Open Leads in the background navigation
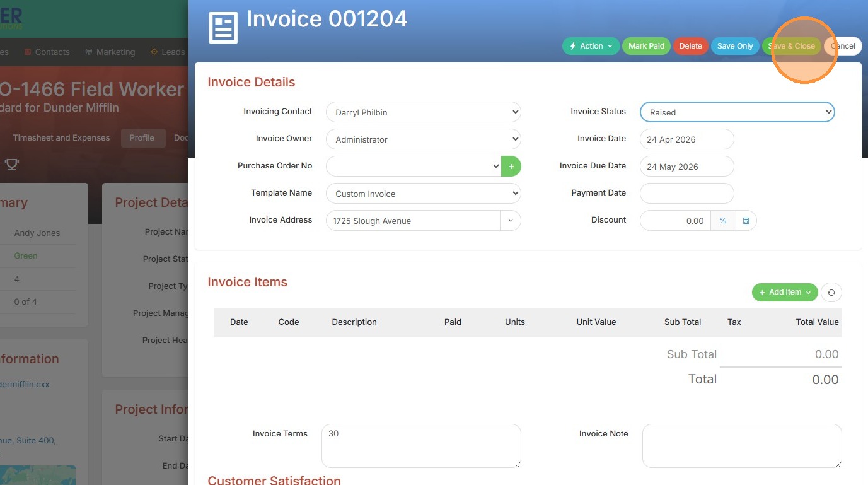The width and height of the screenshot is (868, 485). point(173,52)
